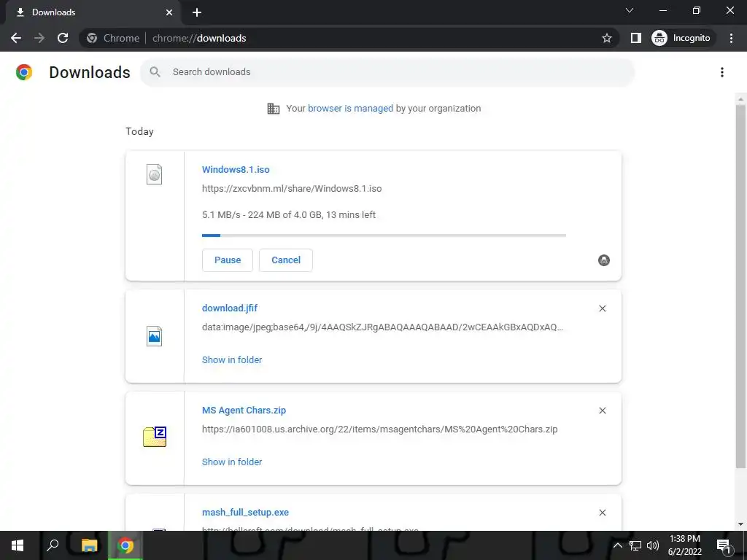
Task: Open the 'browser is managed' link
Action: tap(350, 109)
